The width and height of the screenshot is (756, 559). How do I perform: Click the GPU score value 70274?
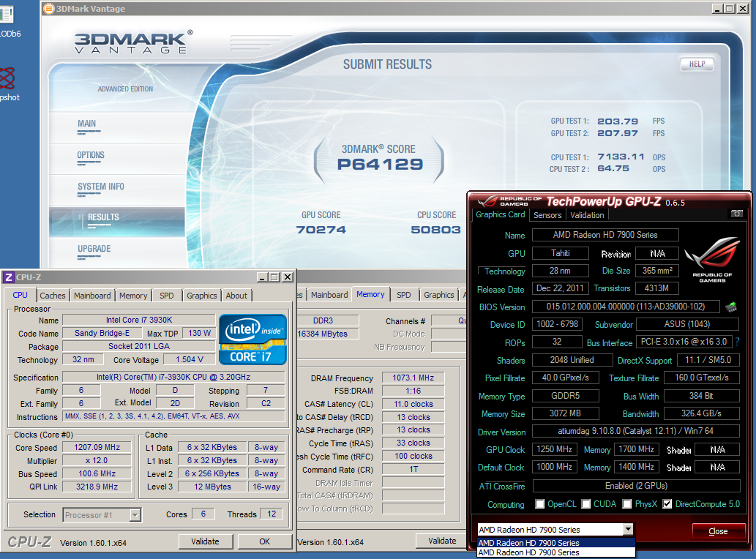coord(321,230)
